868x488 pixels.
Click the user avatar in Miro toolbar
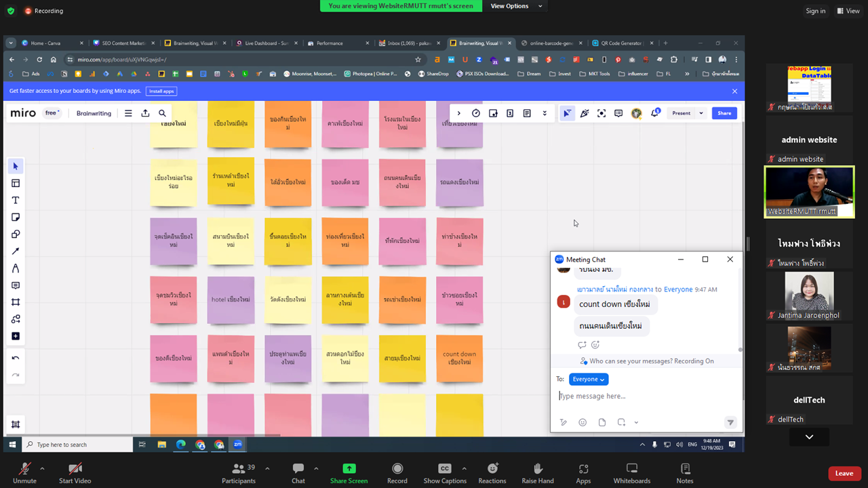pos(636,113)
